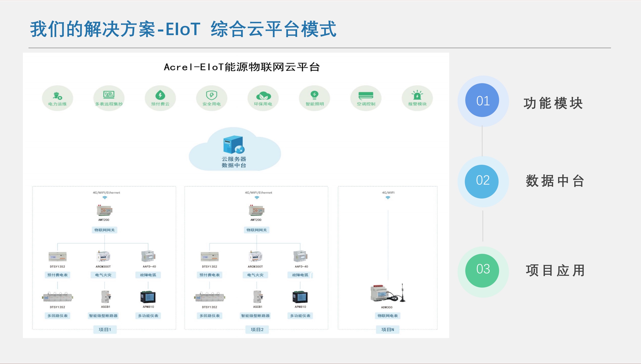Viewport: 641px width, 364px height.
Task: Click the APM810 meter image in 项目2
Action: click(x=300, y=297)
